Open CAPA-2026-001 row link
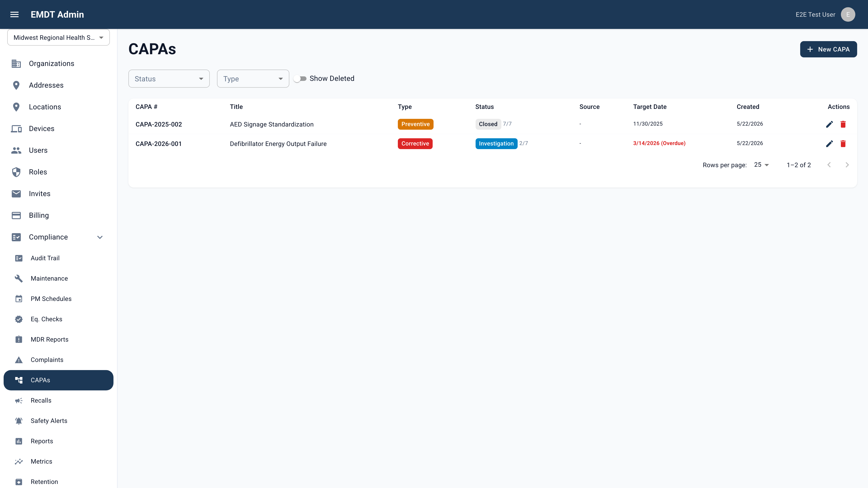Image resolution: width=868 pixels, height=488 pixels. pyautogui.click(x=158, y=144)
